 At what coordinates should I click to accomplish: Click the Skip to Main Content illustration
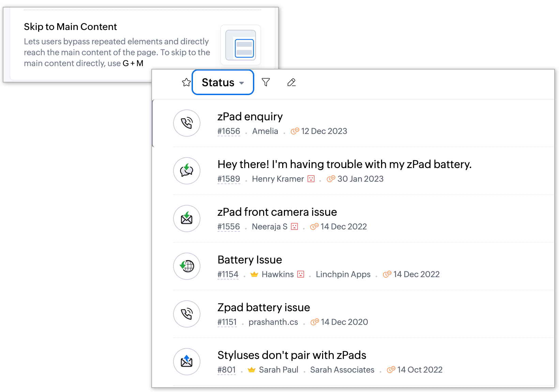[x=241, y=45]
